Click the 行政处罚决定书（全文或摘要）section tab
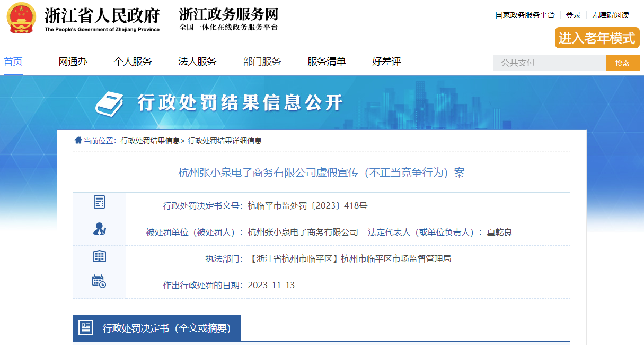The width and height of the screenshot is (644, 345). 157,328
